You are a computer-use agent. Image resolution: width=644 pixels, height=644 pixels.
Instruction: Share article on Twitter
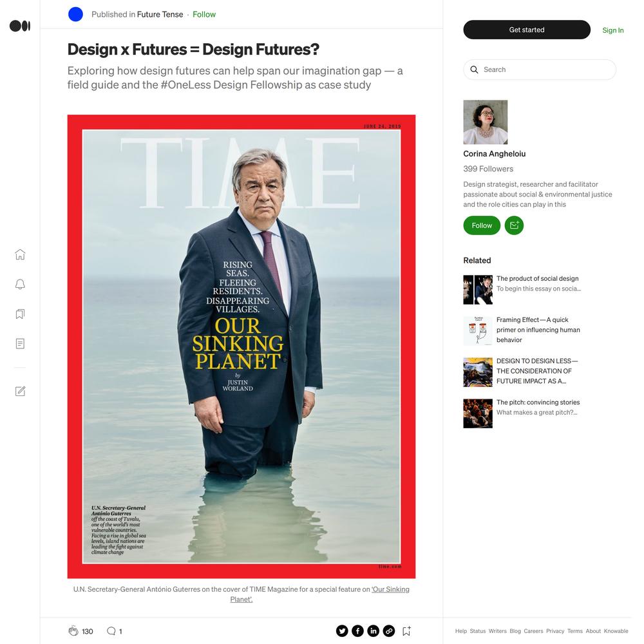tap(342, 631)
